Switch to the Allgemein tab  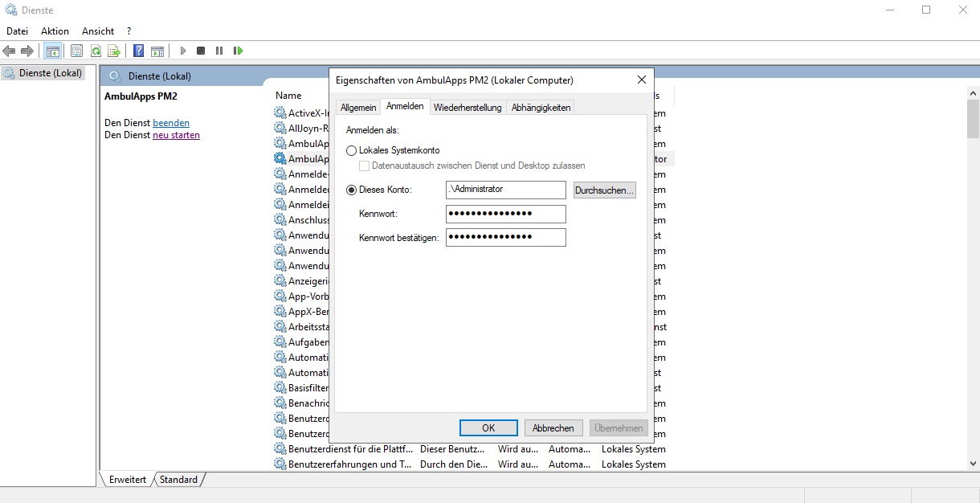(358, 108)
